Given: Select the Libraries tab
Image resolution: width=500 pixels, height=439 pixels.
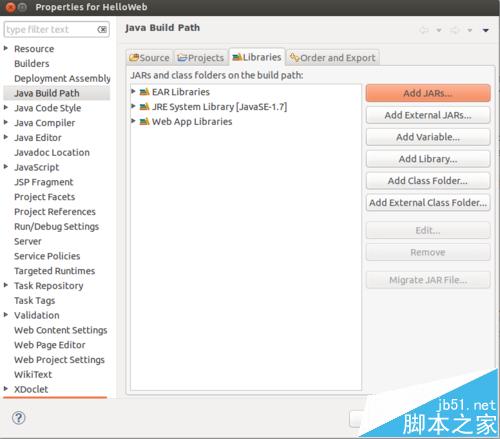Looking at the screenshot, I should click(x=257, y=57).
